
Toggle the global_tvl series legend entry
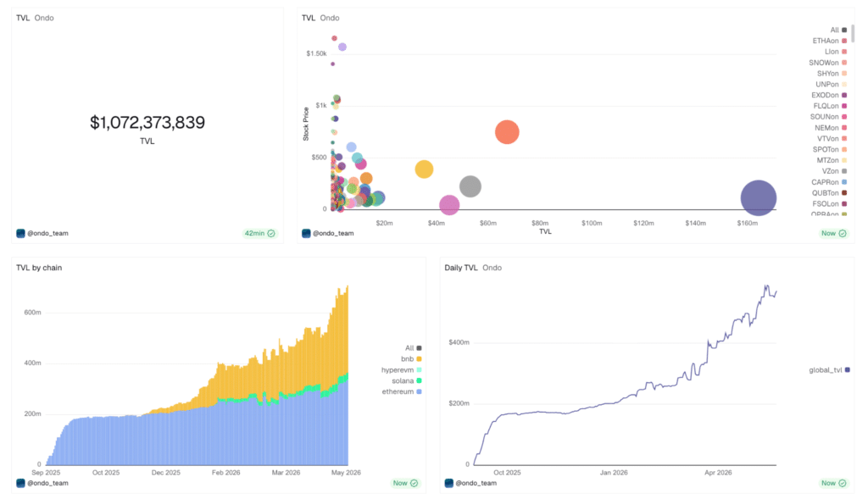pyautogui.click(x=829, y=370)
